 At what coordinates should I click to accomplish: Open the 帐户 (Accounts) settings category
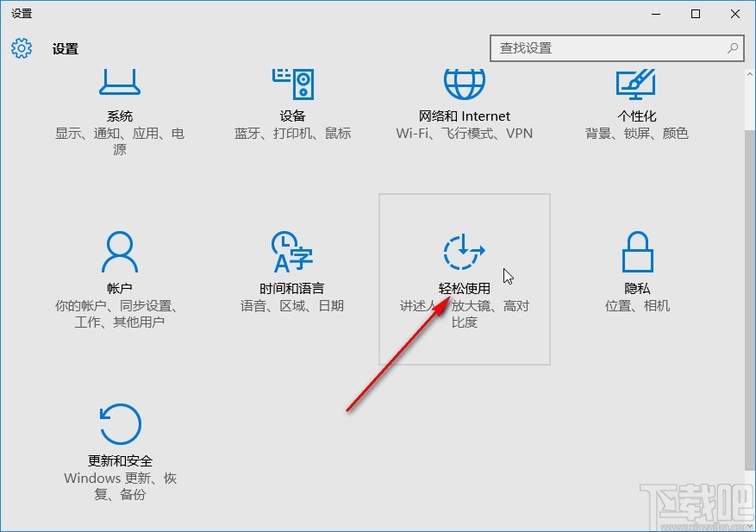(120, 267)
